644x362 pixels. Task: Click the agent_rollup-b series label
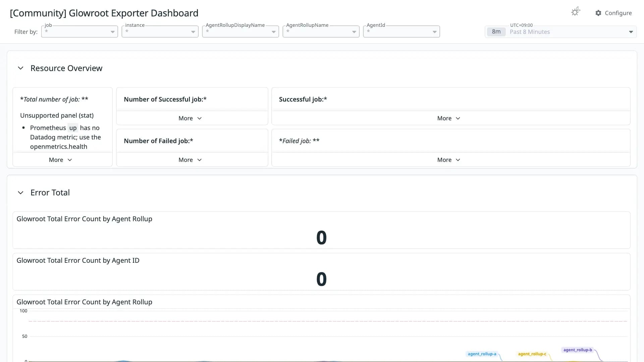[578, 350]
